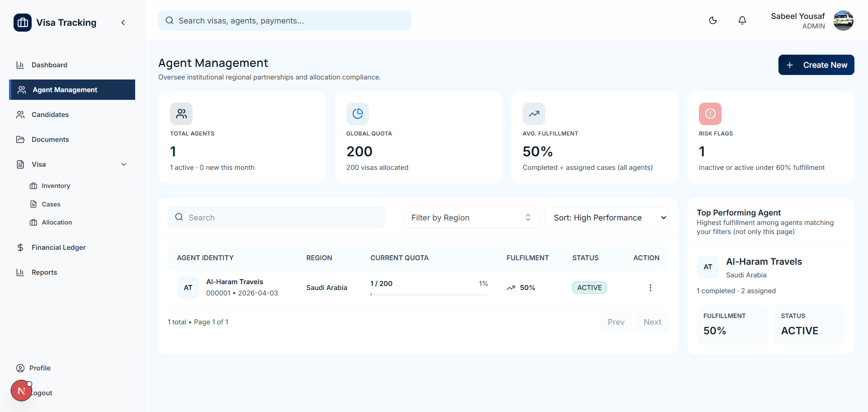This screenshot has width=868, height=412.
Task: Click Al-Haram Travels agent name in table
Action: (235, 282)
